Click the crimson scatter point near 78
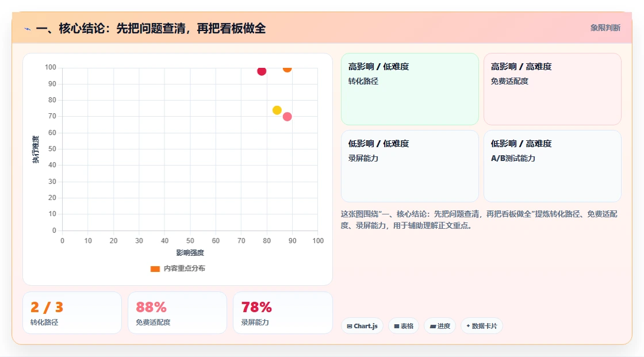Screen dimensions: 644x357 click(x=262, y=71)
